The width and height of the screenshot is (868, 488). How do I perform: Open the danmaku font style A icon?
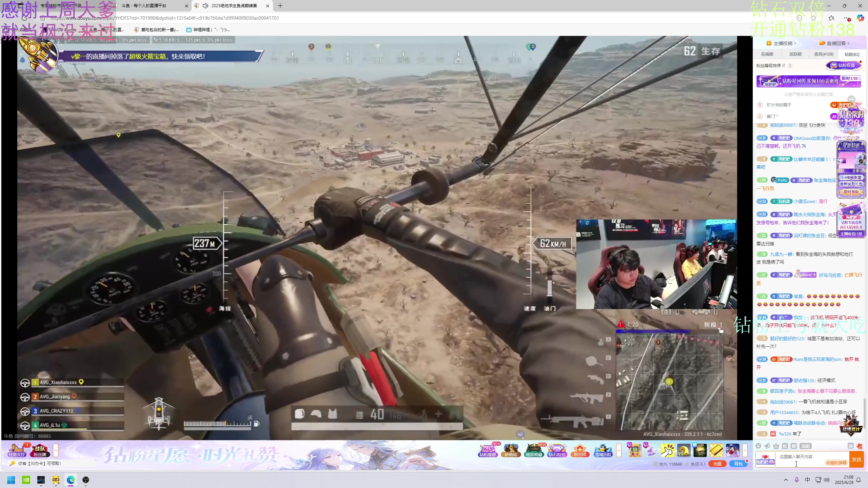pyautogui.click(x=776, y=446)
